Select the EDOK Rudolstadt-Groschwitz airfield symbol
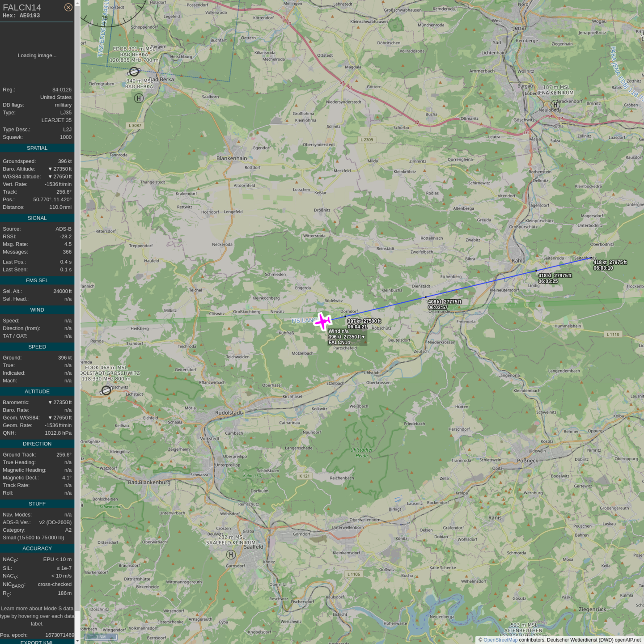Viewport: 644px width, 644px height. (106, 390)
